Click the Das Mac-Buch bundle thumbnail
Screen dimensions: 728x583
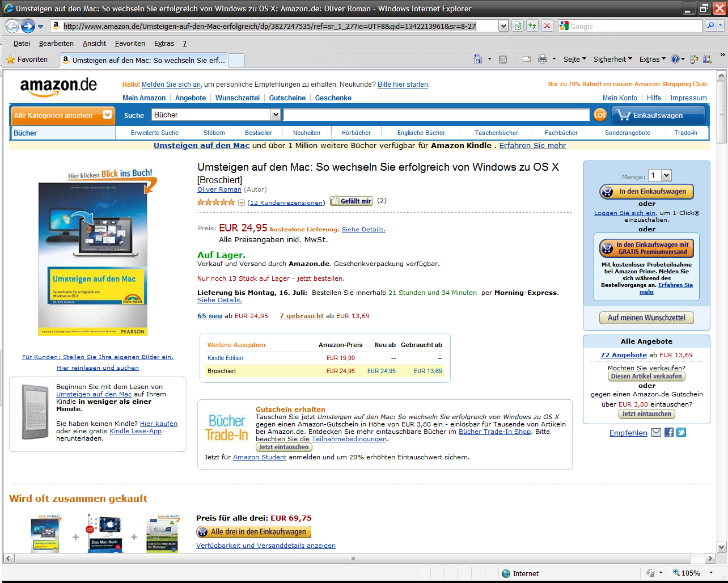(x=105, y=534)
